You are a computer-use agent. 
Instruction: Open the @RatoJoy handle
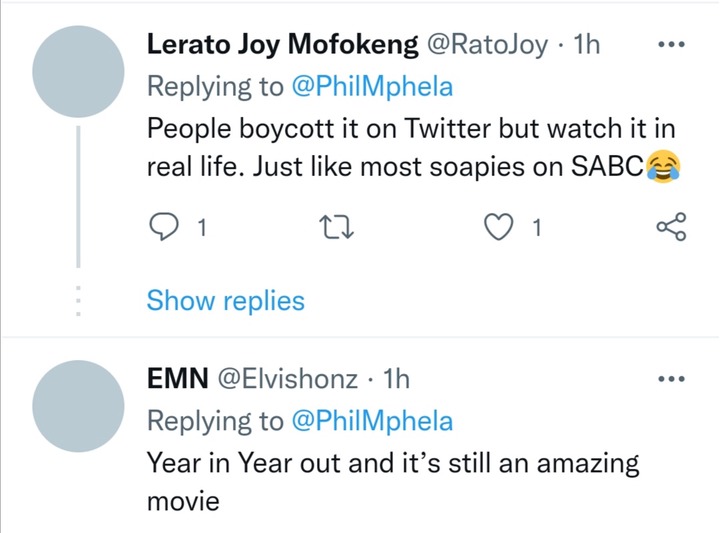pyautogui.click(x=488, y=45)
